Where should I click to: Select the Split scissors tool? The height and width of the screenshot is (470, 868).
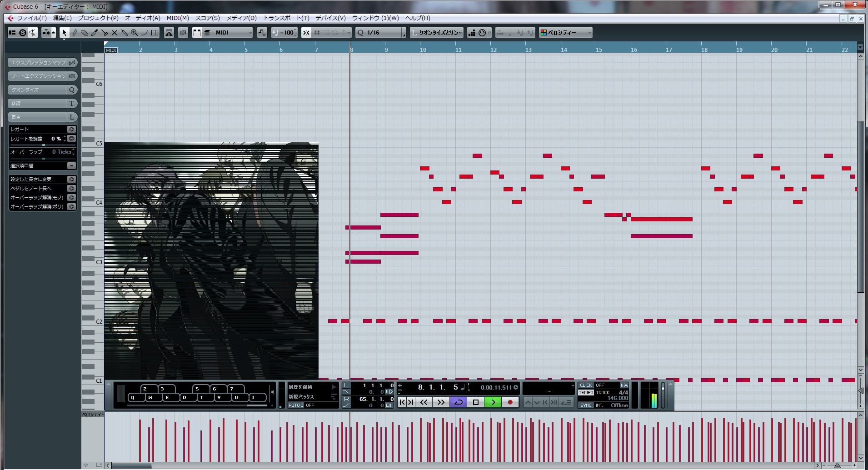[105, 33]
